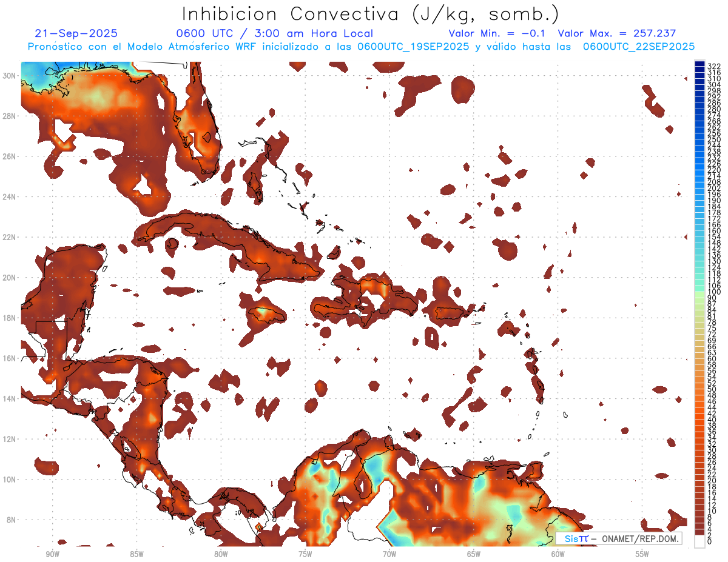728x562 pixels.
Task: Click the 55W longitude axis label
Action: pos(642,554)
